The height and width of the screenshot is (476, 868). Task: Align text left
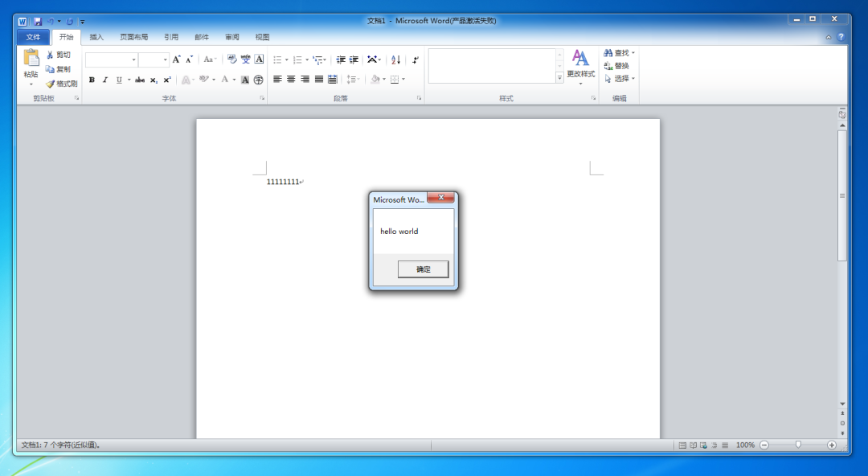[x=278, y=80]
